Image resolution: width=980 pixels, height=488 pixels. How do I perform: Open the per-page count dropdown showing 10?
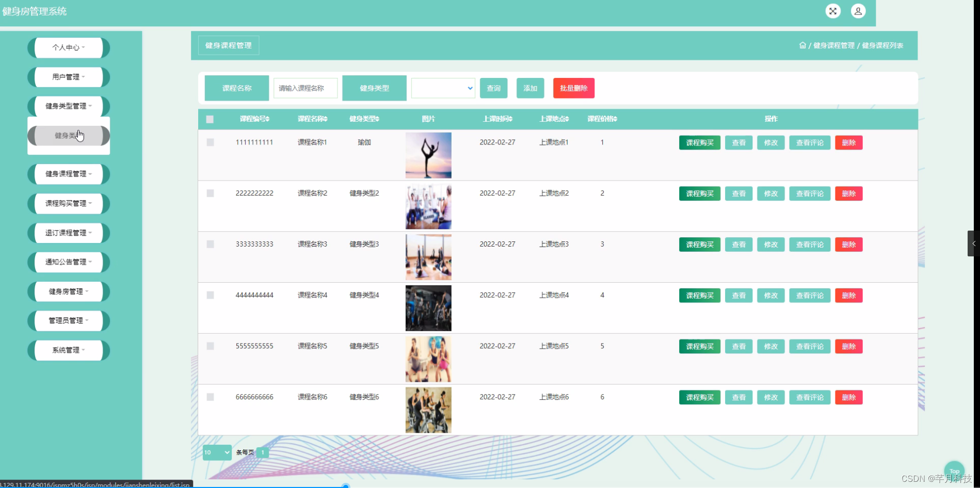click(217, 452)
